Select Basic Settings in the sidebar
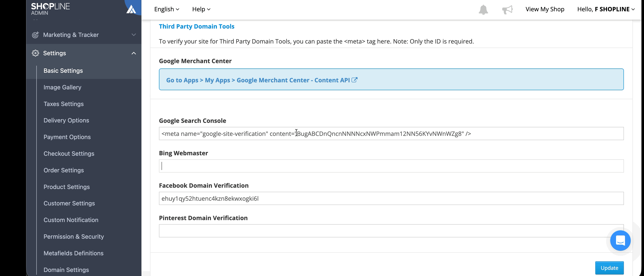 point(63,71)
